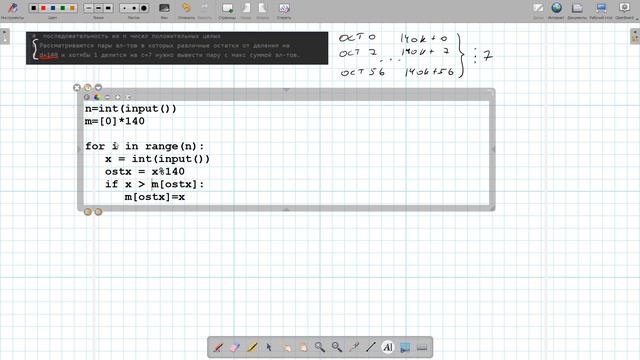Select the Capture part of screen tool
The width and height of the screenshot is (640, 360).
pyautogui.click(x=405, y=347)
